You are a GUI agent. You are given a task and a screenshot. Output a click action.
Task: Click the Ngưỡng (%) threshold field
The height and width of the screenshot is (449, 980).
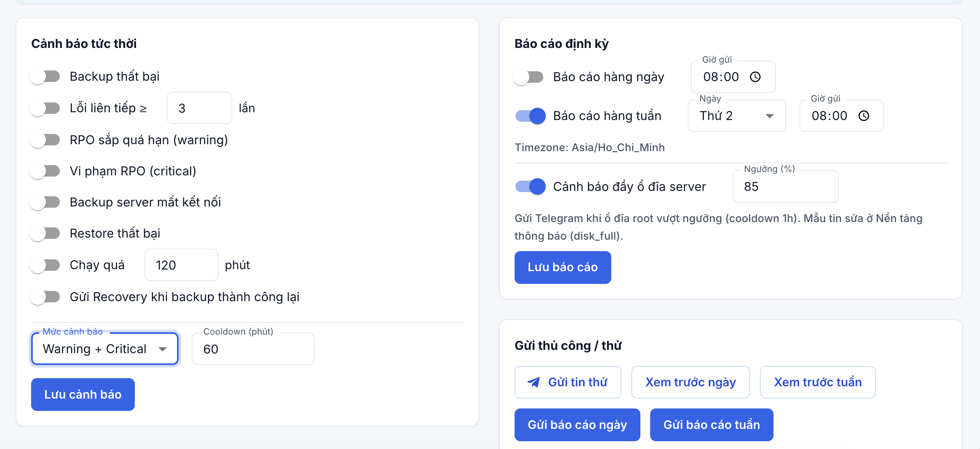click(x=785, y=186)
